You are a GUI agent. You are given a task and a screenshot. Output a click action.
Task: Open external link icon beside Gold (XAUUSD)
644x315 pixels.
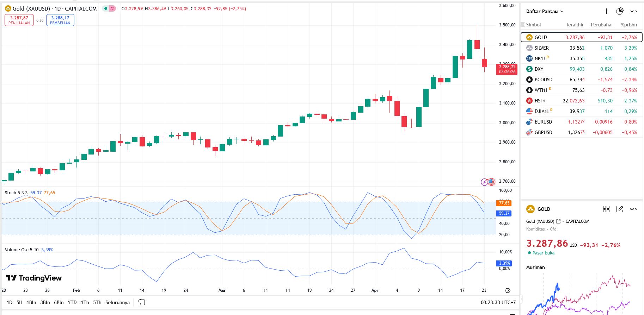point(558,221)
